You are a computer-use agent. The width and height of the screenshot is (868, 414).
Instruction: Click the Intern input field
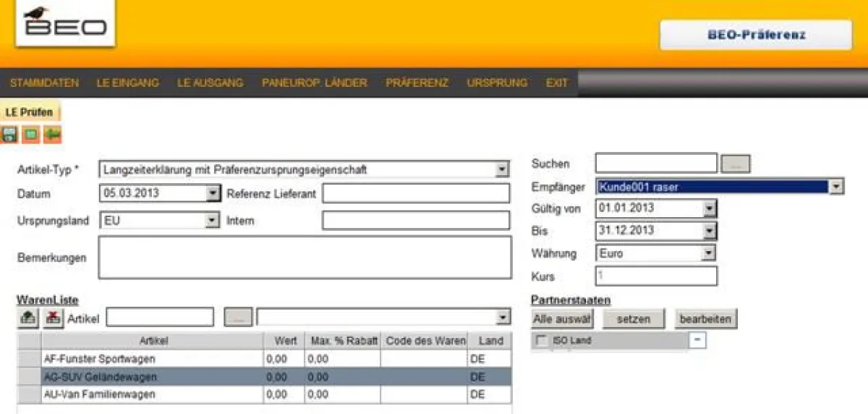[x=416, y=220]
